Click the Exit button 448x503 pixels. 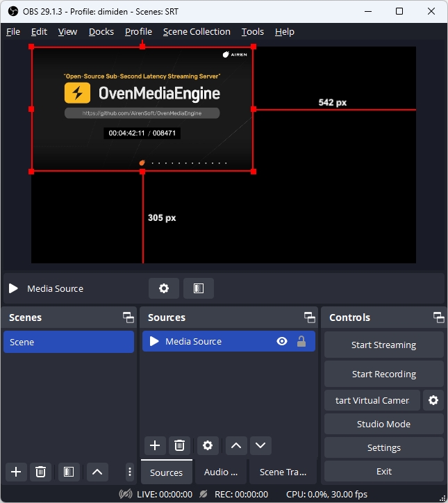[384, 472]
